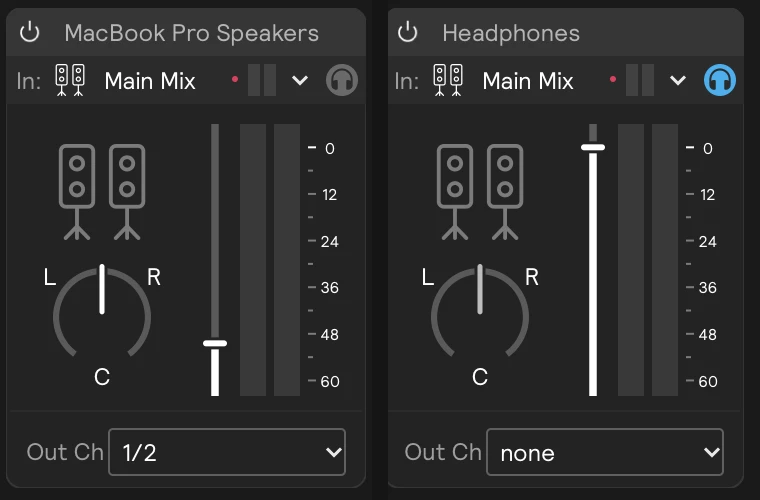Disable blue headphone cue on Headphones output
Viewport: 760px width, 500px height.
pyautogui.click(x=720, y=80)
